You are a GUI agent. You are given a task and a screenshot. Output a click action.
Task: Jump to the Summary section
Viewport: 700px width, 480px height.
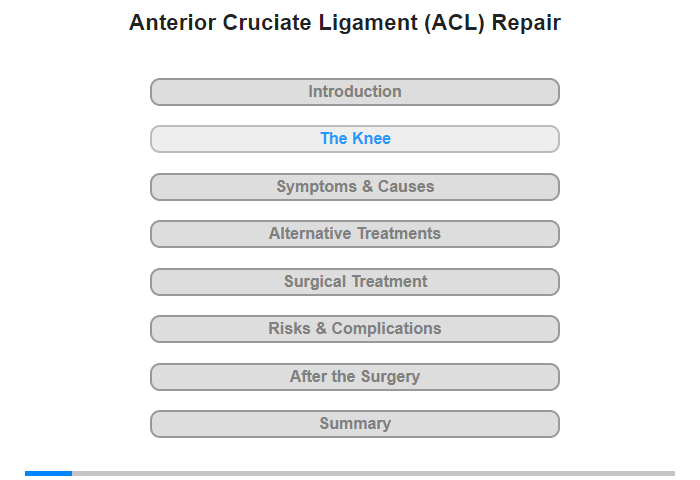355,424
